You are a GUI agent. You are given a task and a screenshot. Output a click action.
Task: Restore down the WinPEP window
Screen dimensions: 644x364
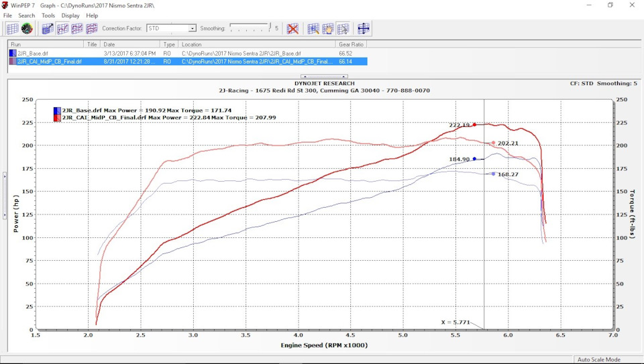tap(610, 5)
